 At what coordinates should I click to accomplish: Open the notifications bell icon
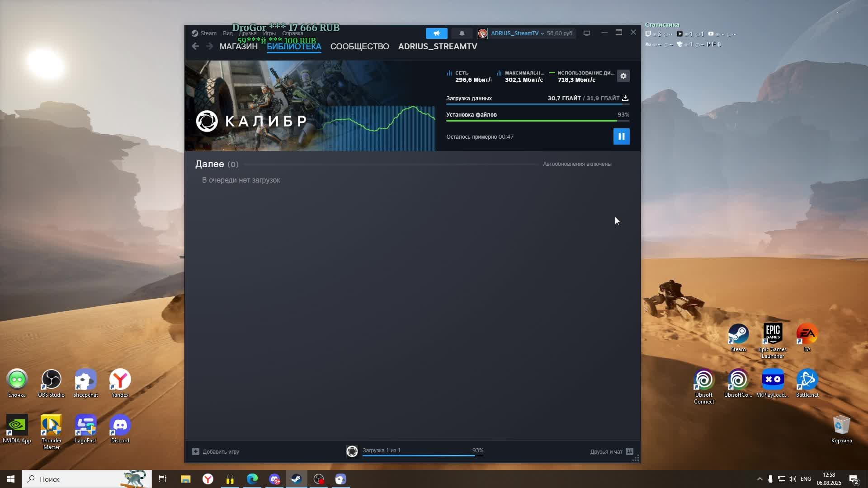click(462, 33)
